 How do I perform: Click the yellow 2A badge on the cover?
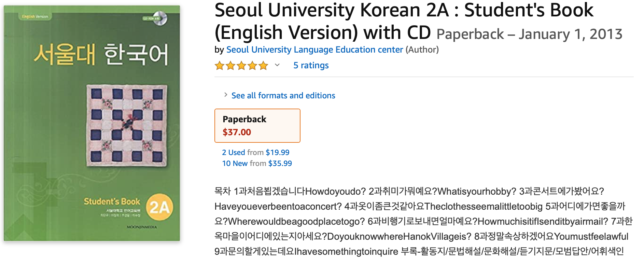point(159,207)
